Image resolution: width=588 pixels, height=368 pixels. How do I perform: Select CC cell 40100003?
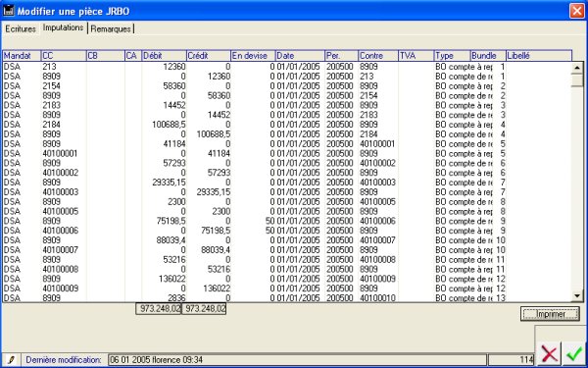[x=60, y=192]
